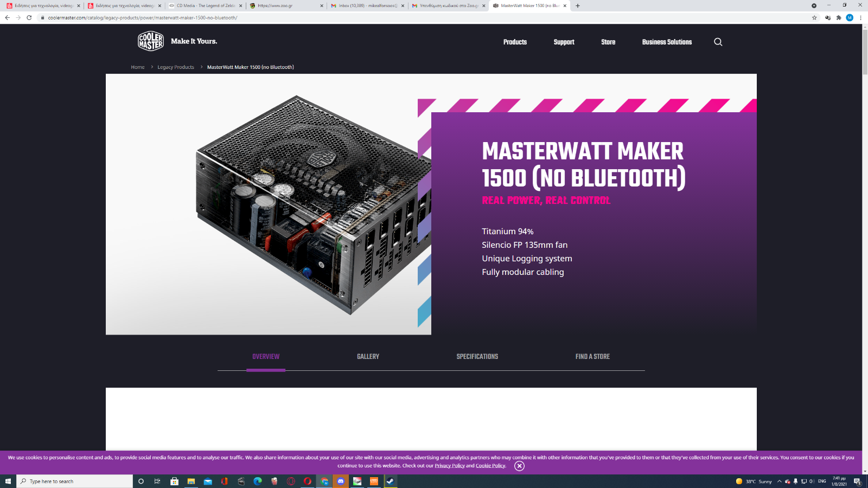Open the Products navigation menu
The image size is (868, 488).
click(x=515, y=42)
